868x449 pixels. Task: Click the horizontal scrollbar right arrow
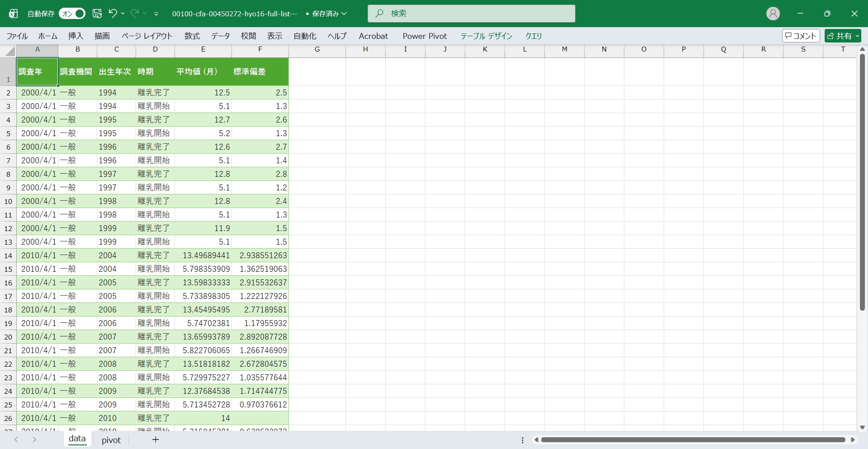[x=853, y=440]
